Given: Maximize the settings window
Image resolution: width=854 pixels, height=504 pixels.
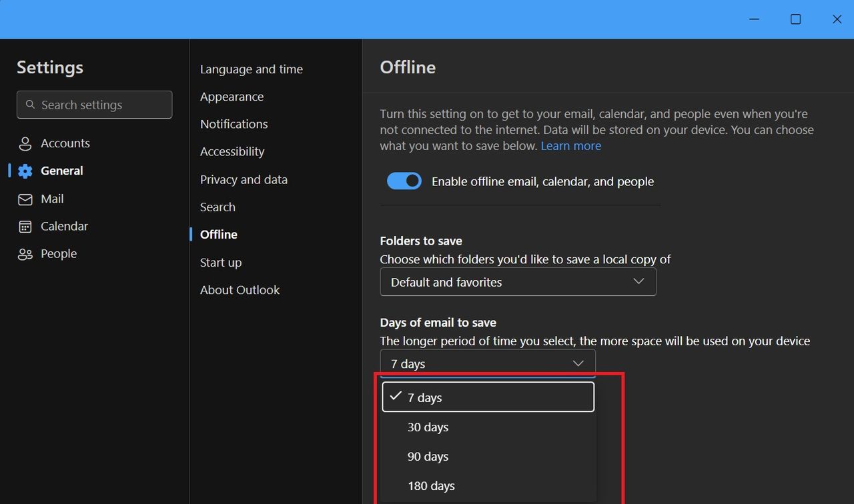Looking at the screenshot, I should (795, 19).
